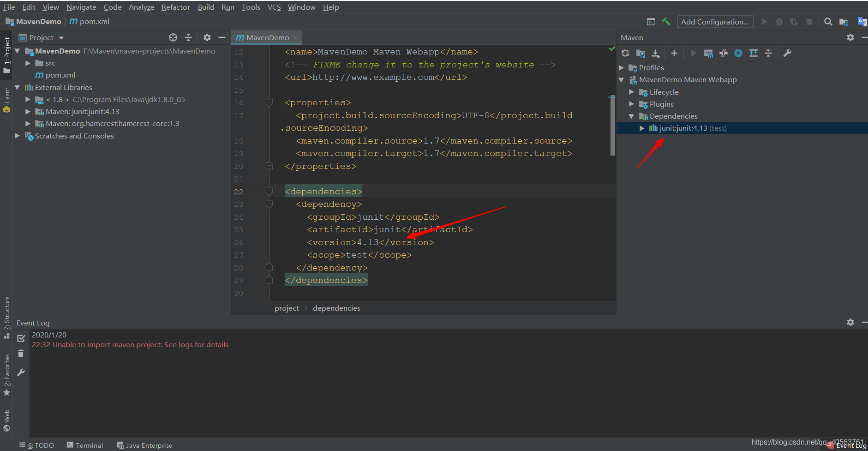868x451 pixels.
Task: Expand Lifecycle in the Maven panel
Action: click(x=632, y=92)
